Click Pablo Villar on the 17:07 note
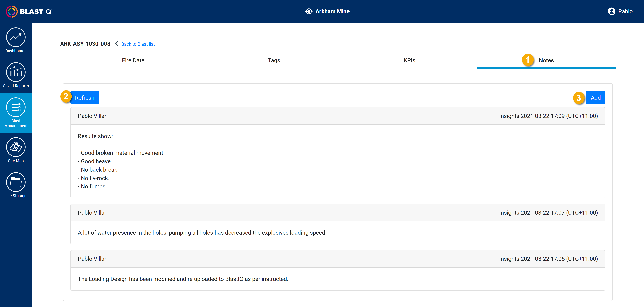The image size is (644, 307). (92, 213)
